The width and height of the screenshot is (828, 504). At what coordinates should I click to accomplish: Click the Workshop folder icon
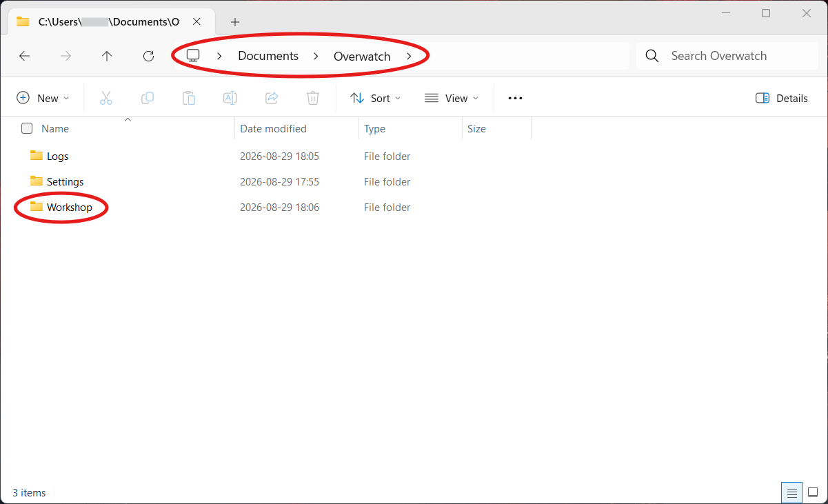(37, 207)
